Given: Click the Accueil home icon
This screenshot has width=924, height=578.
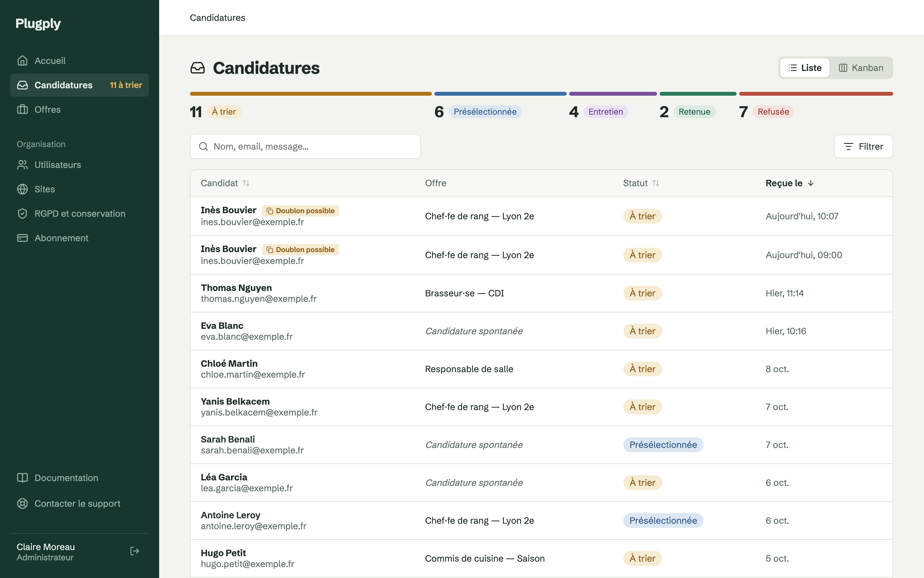Looking at the screenshot, I should (22, 61).
